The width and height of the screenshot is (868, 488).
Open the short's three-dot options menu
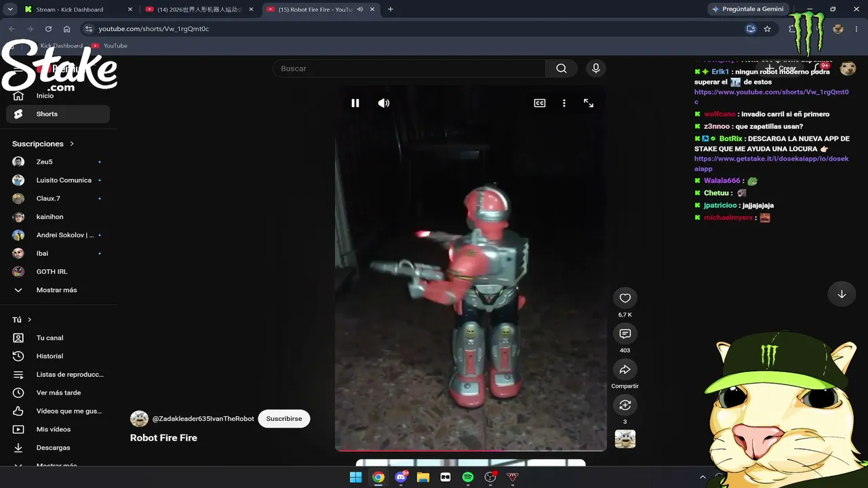(x=564, y=103)
